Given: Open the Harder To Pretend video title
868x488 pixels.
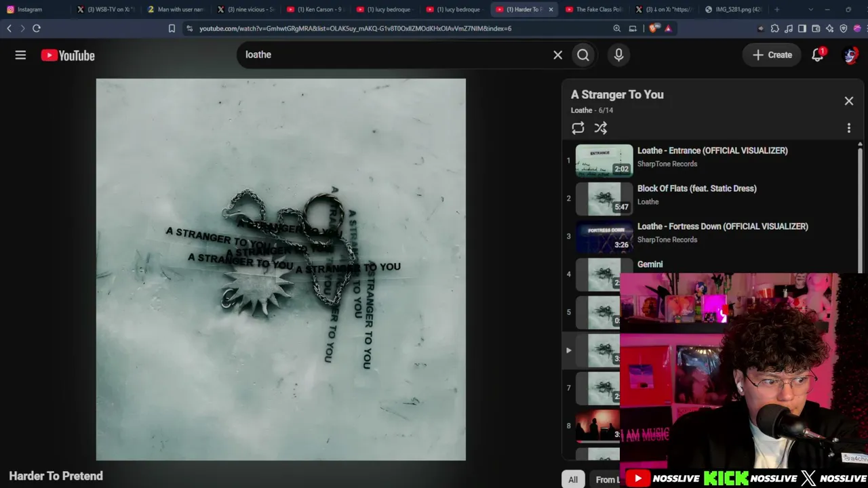Looking at the screenshot, I should click(56, 476).
